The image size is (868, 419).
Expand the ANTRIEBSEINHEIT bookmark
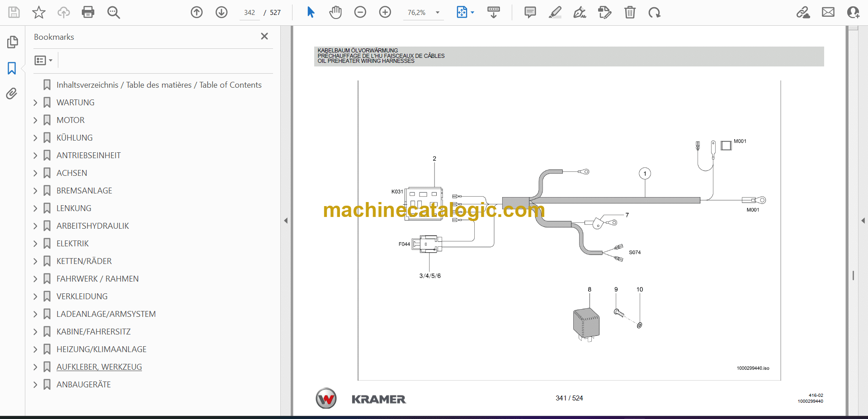(35, 155)
